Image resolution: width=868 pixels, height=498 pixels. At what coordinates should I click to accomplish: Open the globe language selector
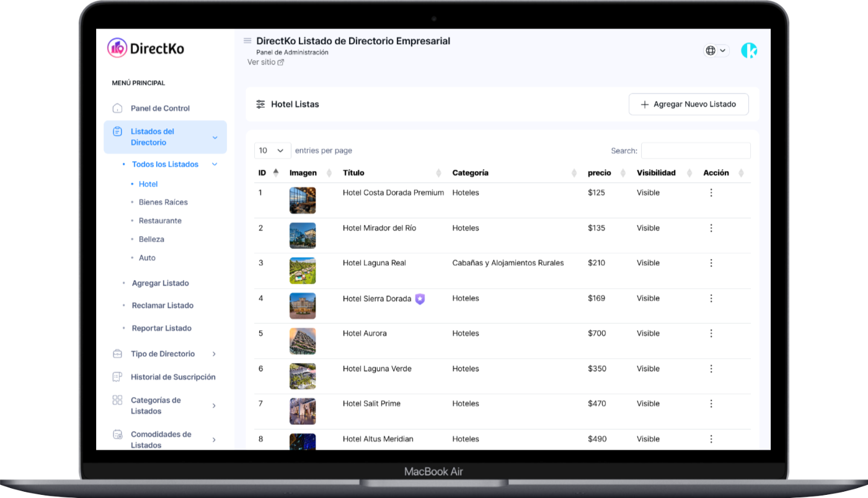coord(715,51)
